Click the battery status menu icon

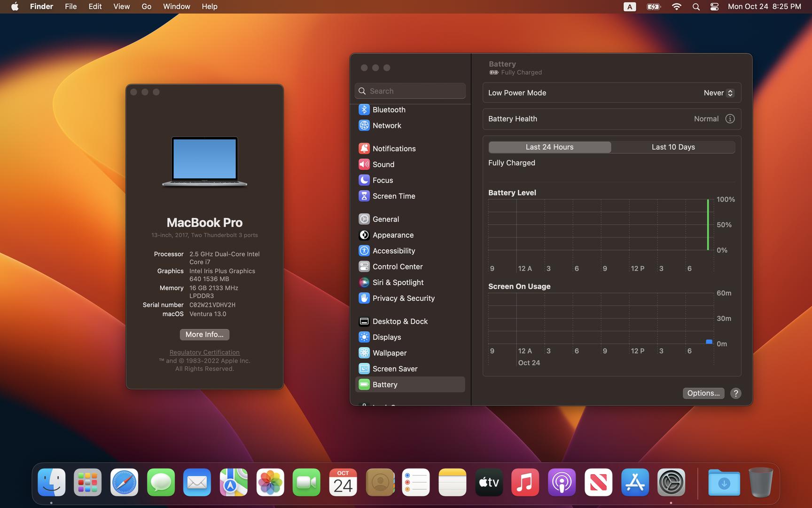(654, 7)
